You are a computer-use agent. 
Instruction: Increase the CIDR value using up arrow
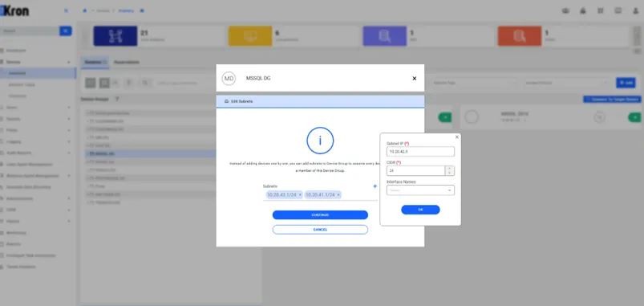(x=450, y=169)
